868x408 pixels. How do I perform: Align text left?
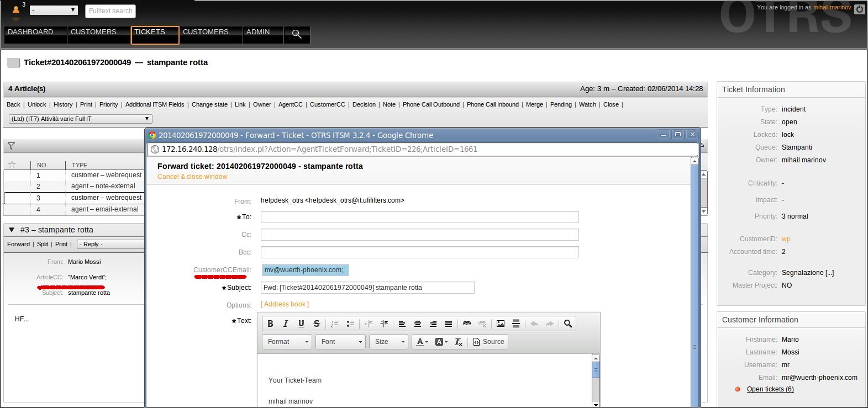point(402,324)
